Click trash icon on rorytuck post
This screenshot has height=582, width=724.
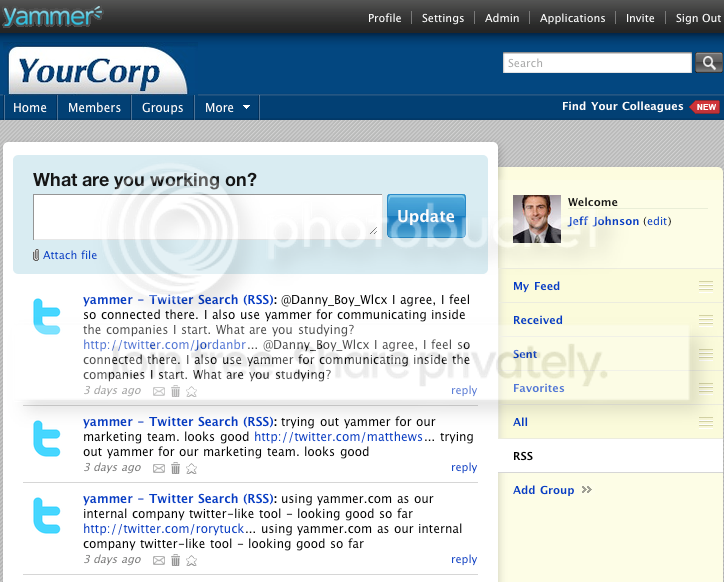(x=175, y=560)
